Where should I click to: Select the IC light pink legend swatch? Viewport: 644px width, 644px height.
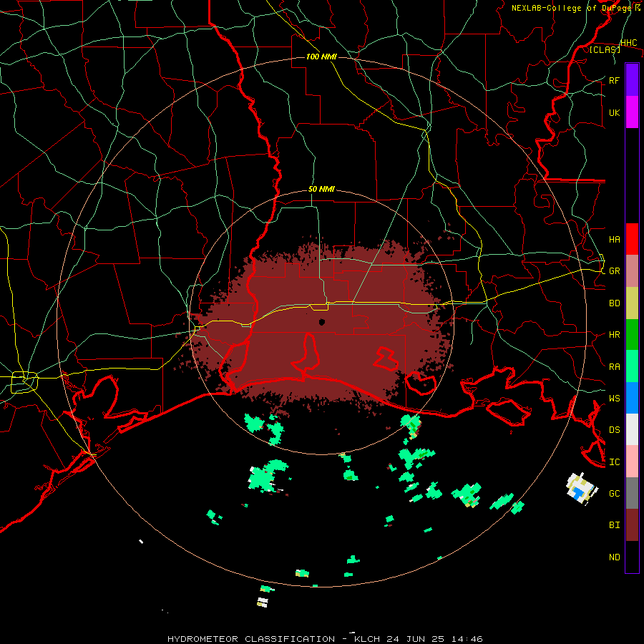(632, 462)
